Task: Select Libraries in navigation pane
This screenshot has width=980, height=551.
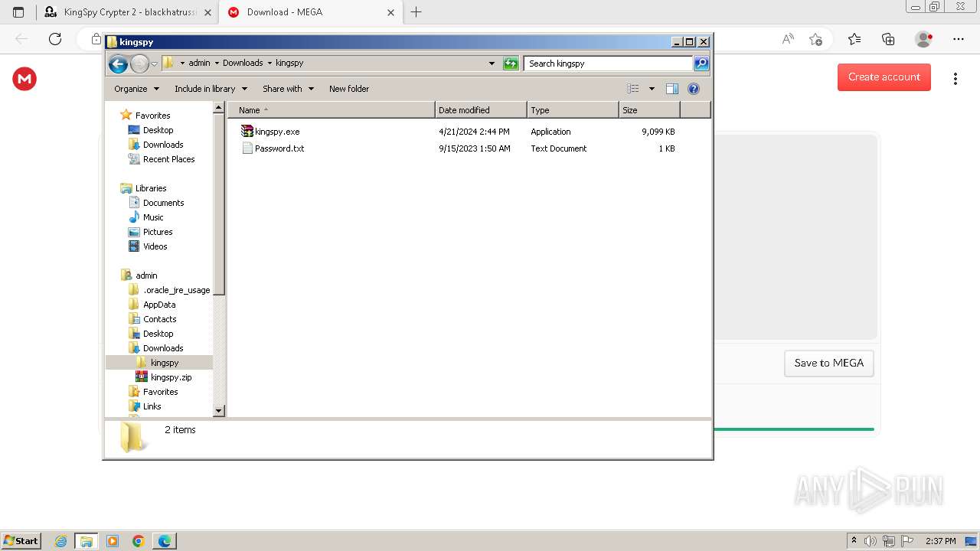Action: [151, 188]
